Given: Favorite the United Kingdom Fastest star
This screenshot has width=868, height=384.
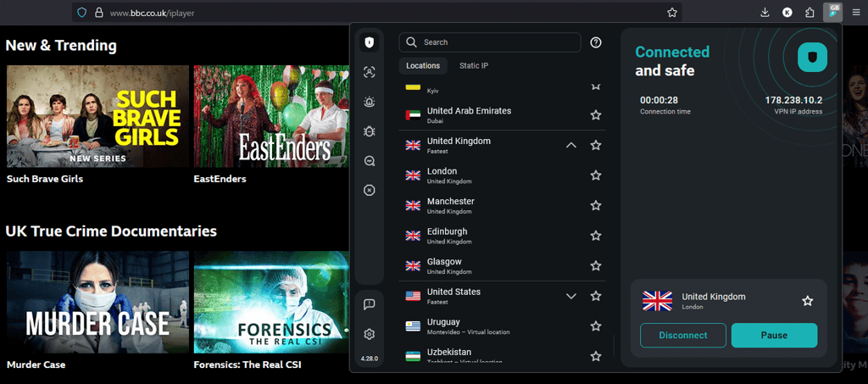Looking at the screenshot, I should tap(596, 145).
